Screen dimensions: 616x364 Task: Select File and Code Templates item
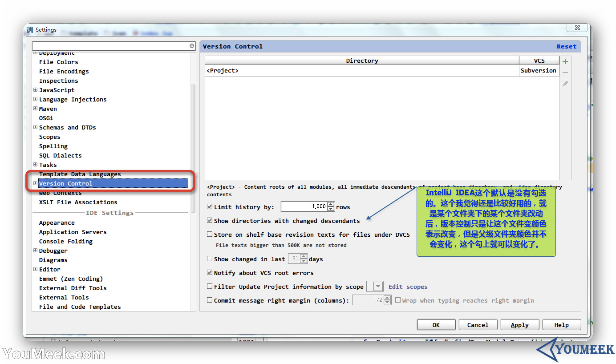(x=80, y=307)
